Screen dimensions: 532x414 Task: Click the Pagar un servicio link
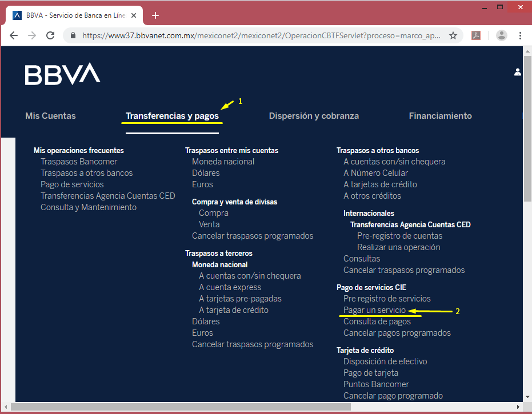pos(374,310)
